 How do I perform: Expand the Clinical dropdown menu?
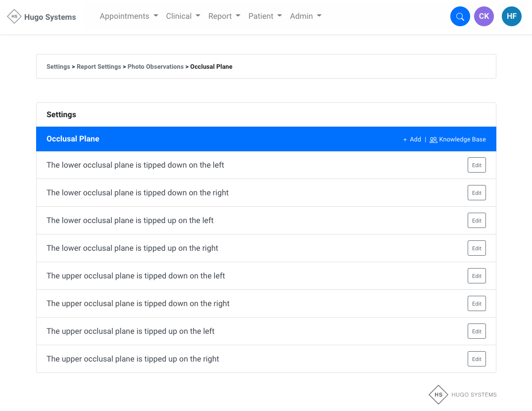183,16
